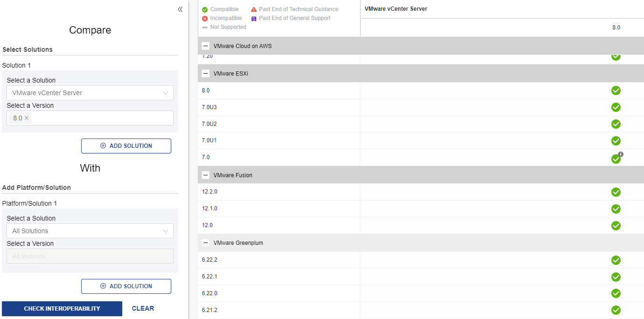Click the Check Interoperability button
The height and width of the screenshot is (319, 644).
click(62, 309)
